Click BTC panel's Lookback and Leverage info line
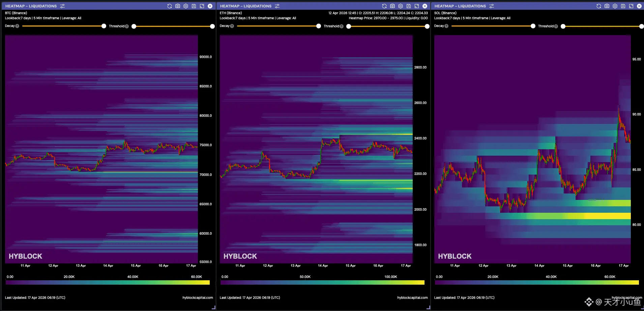644x311 pixels. click(x=43, y=18)
